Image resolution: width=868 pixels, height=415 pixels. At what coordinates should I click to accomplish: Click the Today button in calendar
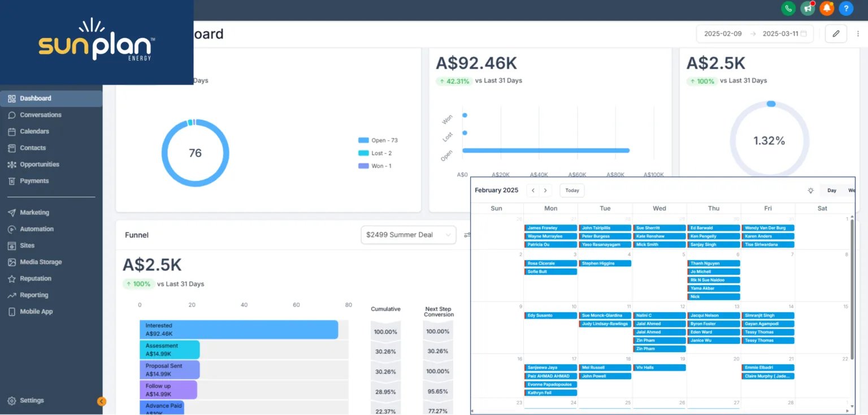572,191
